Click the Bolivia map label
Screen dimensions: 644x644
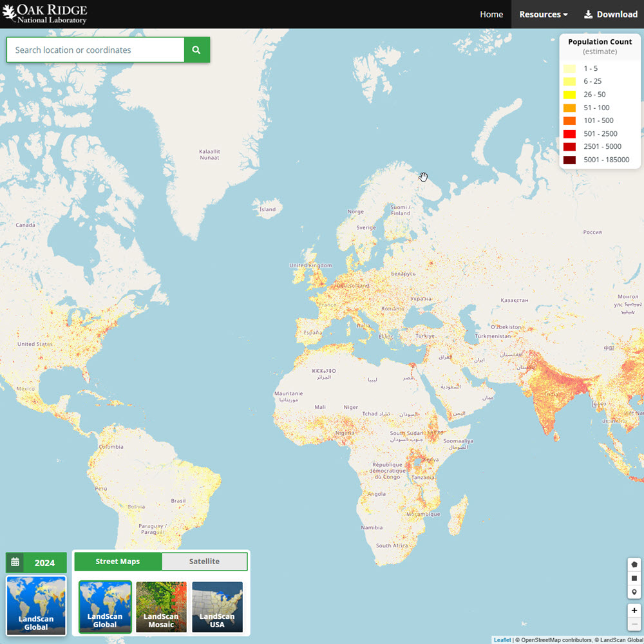pyautogui.click(x=136, y=506)
